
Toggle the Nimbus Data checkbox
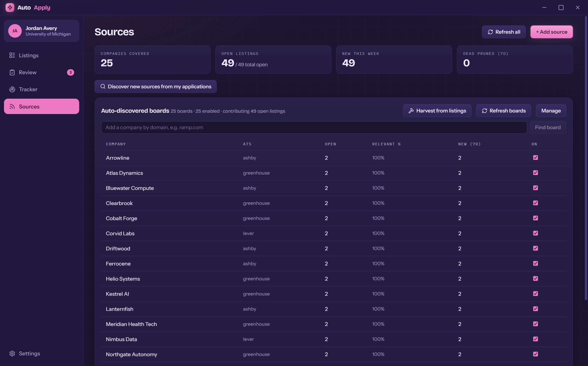[x=535, y=339]
